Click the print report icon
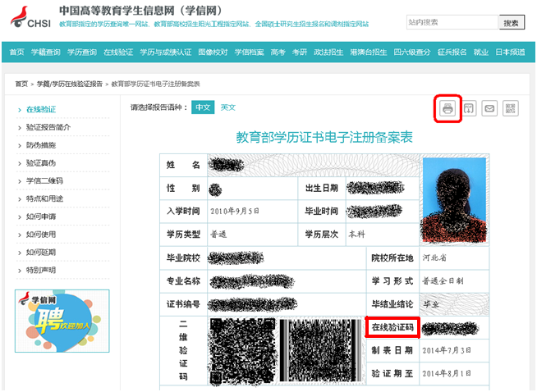 pyautogui.click(x=447, y=108)
